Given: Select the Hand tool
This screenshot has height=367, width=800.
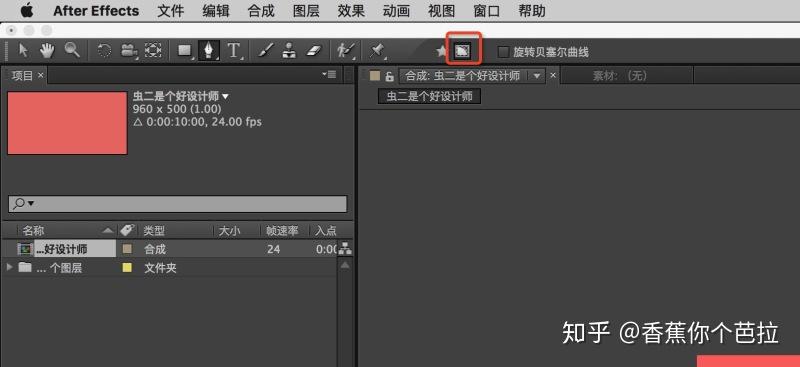Looking at the screenshot, I should (47, 51).
